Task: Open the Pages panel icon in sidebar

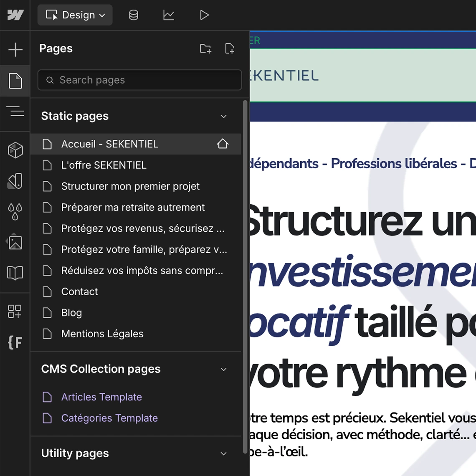Action: tap(15, 81)
